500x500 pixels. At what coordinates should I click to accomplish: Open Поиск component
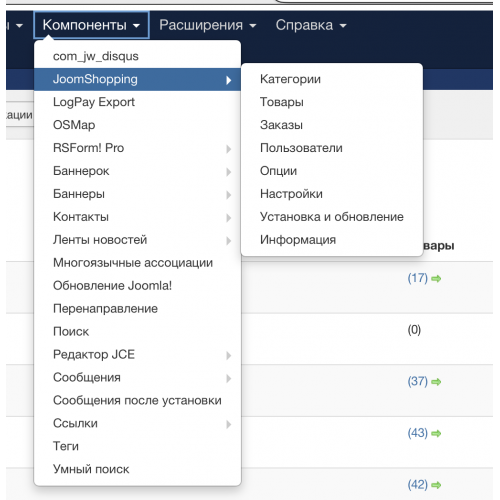(137, 332)
